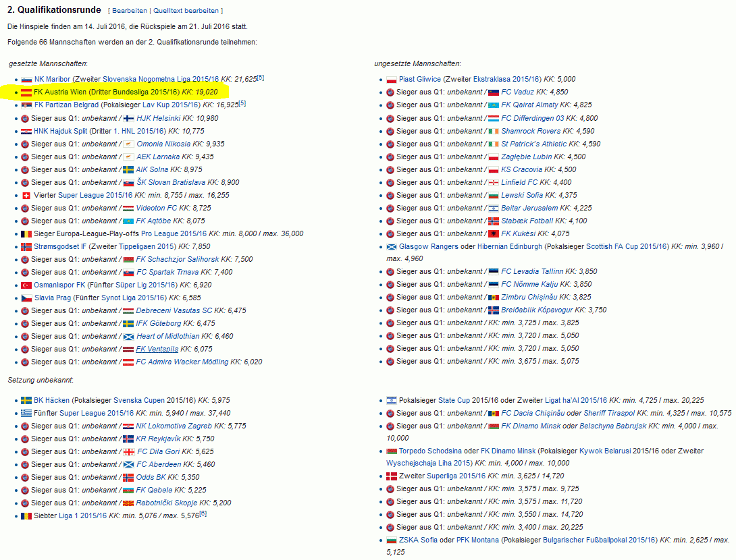This screenshot has height=560, width=736.
Task: Click the Latvian flag beside FK Ventspils
Action: (128, 349)
